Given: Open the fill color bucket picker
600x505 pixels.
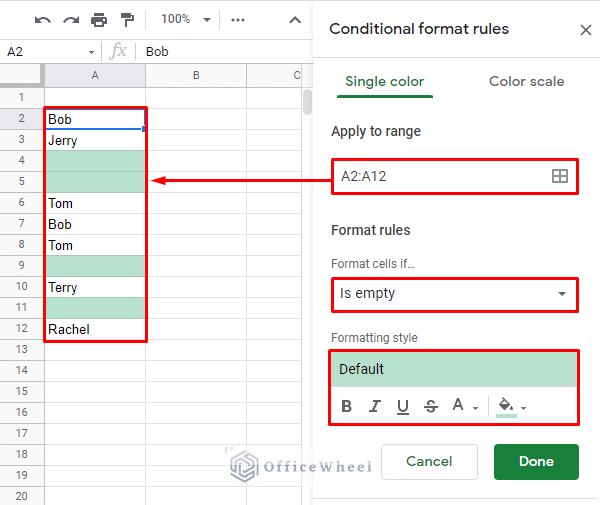Looking at the screenshot, I should pos(511,406).
